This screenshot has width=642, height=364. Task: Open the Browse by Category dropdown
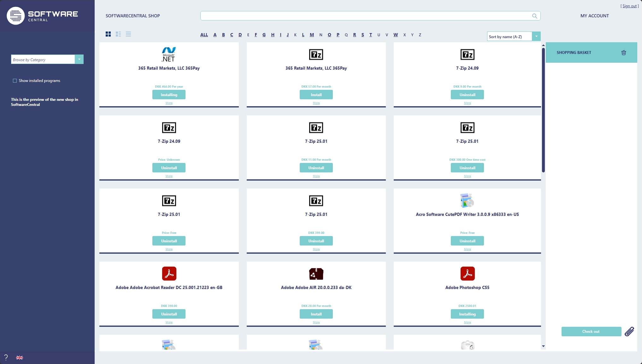(47, 60)
